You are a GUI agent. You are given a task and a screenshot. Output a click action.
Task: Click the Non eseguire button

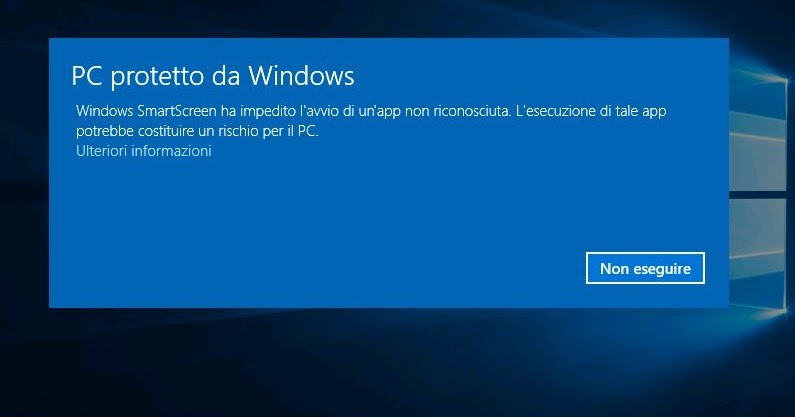pyautogui.click(x=645, y=268)
